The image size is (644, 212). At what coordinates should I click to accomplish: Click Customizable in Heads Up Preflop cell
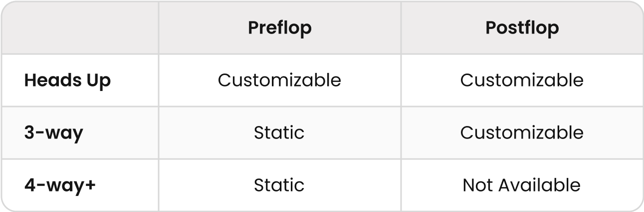[x=279, y=80]
